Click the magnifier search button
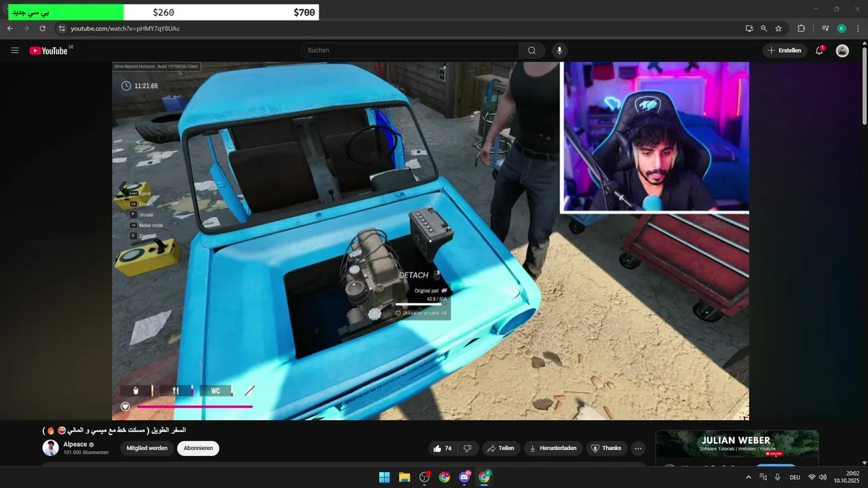Image resolution: width=868 pixels, height=488 pixels. click(532, 50)
